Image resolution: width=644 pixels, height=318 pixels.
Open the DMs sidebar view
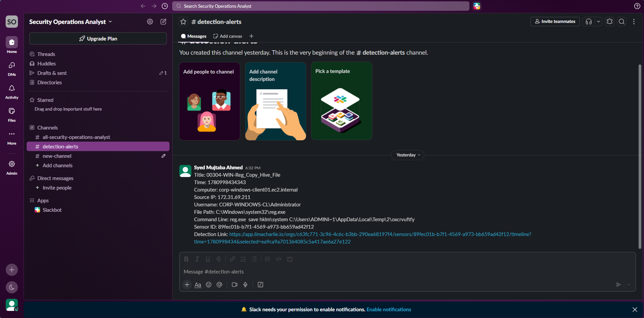tap(12, 69)
